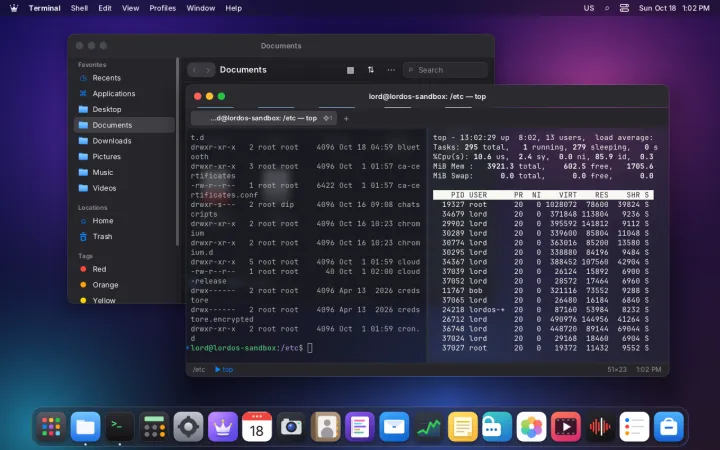Go forward in Documents window
This screenshot has height=450, width=720.
208,70
